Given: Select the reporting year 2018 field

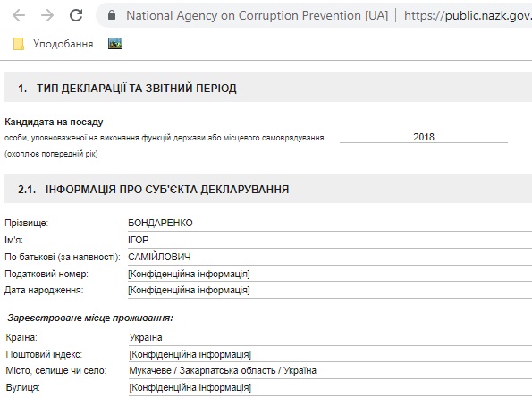Looking at the screenshot, I should click(424, 137).
